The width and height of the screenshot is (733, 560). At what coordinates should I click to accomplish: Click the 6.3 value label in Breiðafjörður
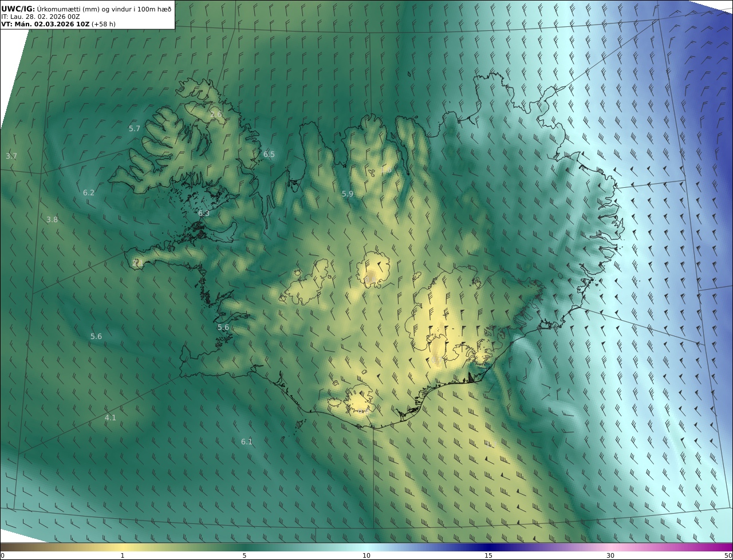coord(204,214)
